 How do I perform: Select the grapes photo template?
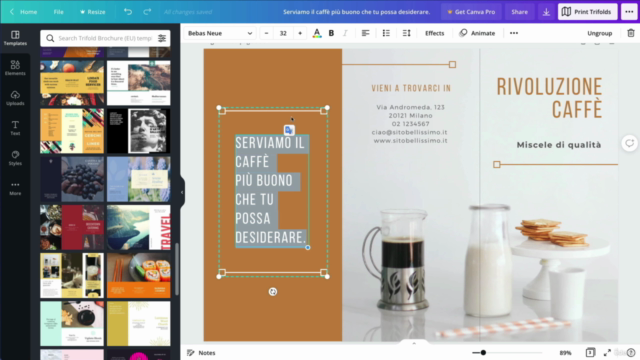point(72,179)
